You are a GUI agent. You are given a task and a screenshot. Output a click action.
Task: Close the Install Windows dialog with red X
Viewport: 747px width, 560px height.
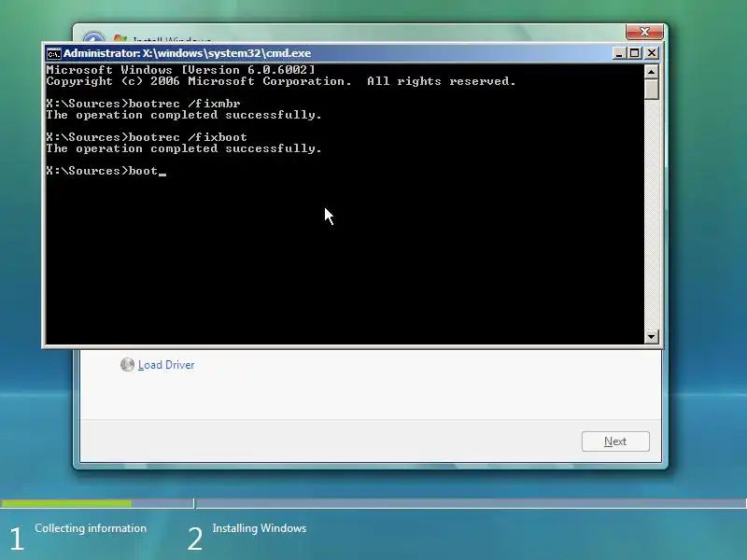point(644,32)
